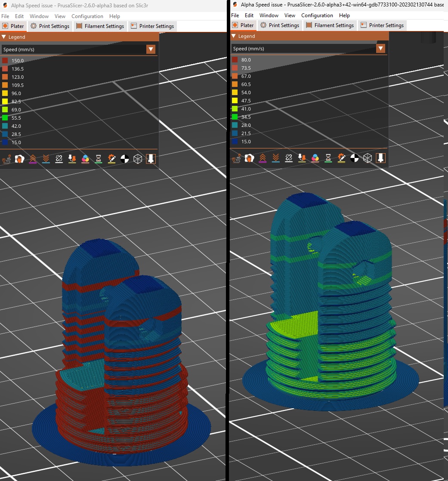Screen dimensions: 448x481
Task: Click dark red swatch beside 80.0 in right legend
Action: (x=235, y=59)
